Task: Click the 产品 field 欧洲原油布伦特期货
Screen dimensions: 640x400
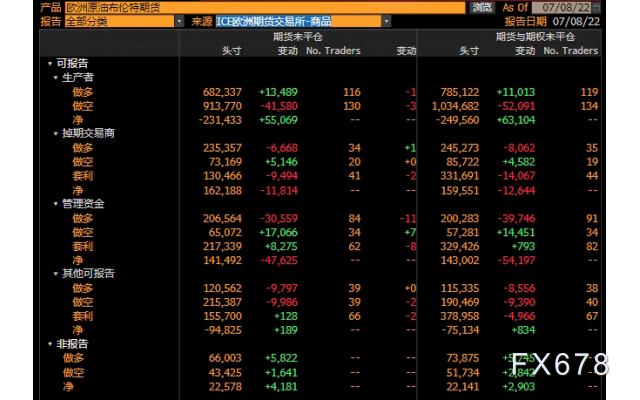Action: tap(265, 7)
